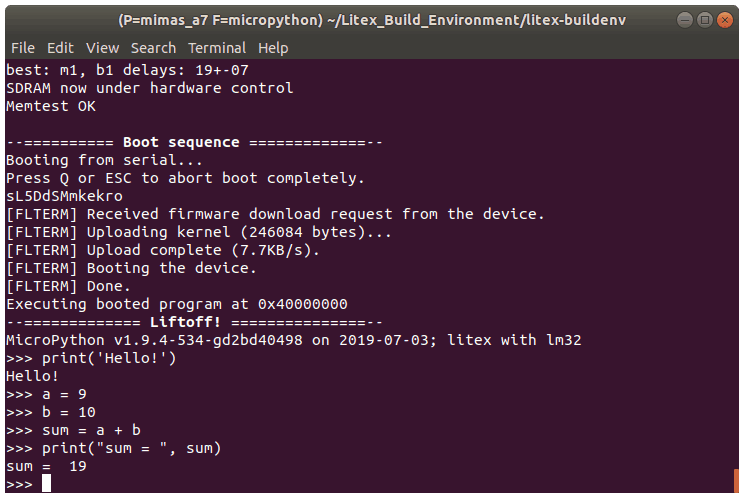Image resolution: width=748 pixels, height=502 pixels.
Task: Click the orange scrollbar thumb
Action: (x=737, y=480)
